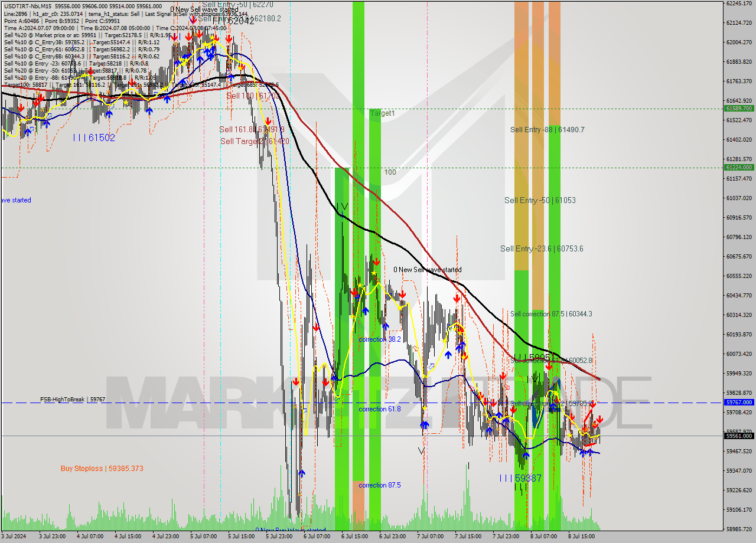This screenshot has height=543, width=756.
Task: Click the '100' level label
Action: (x=390, y=172)
